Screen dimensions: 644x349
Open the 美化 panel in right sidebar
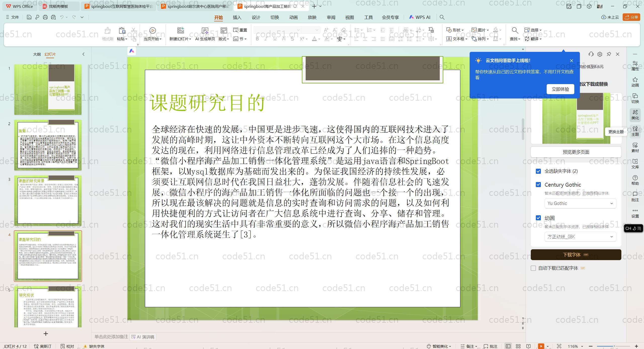[x=635, y=115]
